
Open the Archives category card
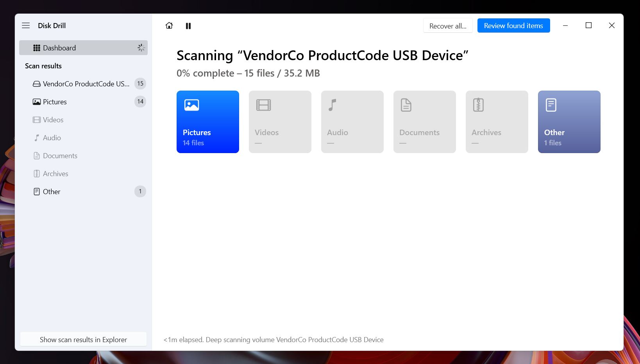coord(497,122)
